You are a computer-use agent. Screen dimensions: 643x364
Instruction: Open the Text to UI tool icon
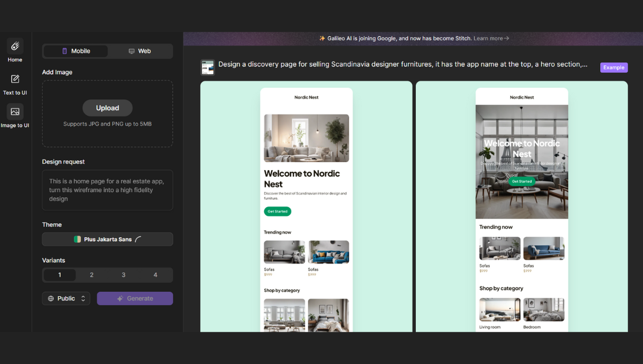[15, 79]
